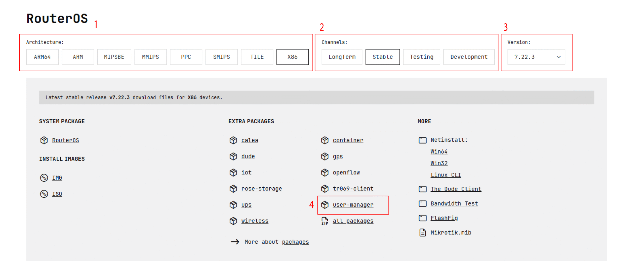Open the Bandwidth Test link

(454, 203)
